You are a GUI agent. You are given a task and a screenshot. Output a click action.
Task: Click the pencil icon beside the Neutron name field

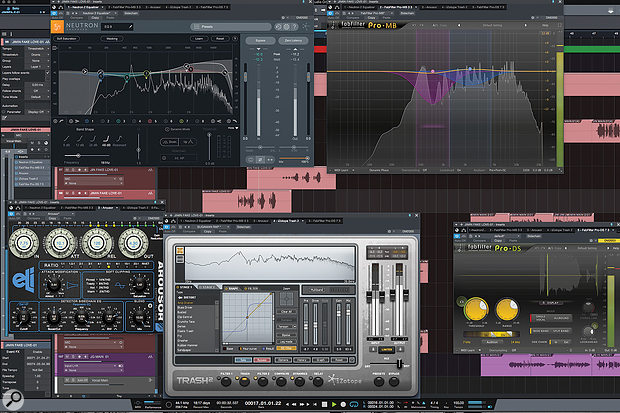pos(130,27)
